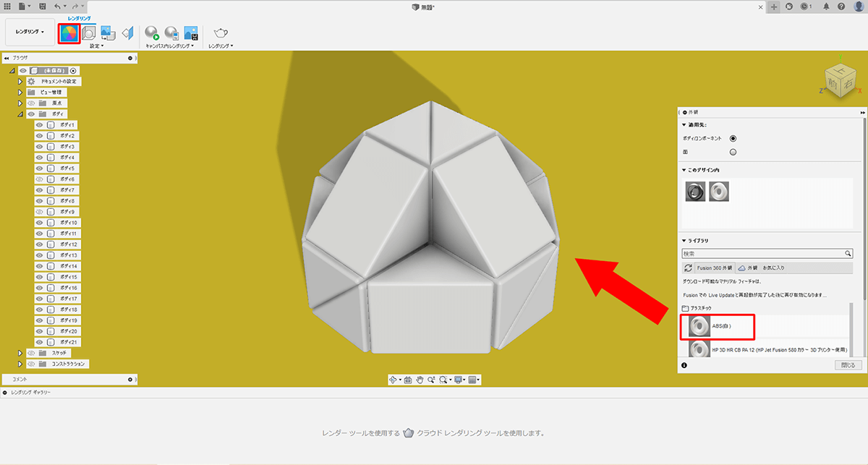Start in-canvas render with the green play icon
Image resolution: width=868 pixels, height=465 pixels.
coord(152,33)
